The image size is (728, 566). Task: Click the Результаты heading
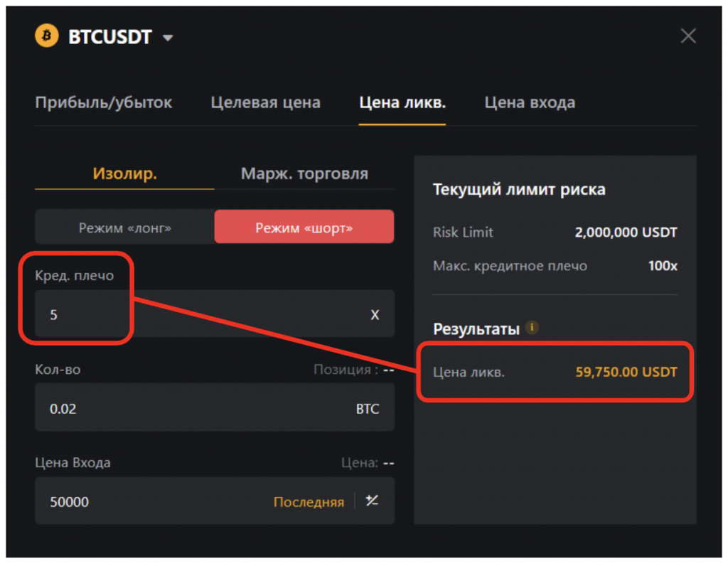(x=476, y=329)
